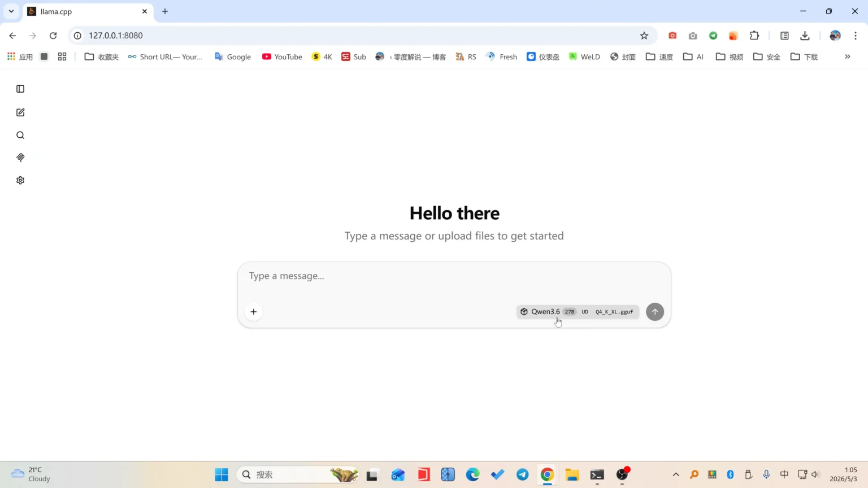The image size is (868, 488).
Task: Expand the hidden bookmarks overflow chevron
Action: point(848,56)
